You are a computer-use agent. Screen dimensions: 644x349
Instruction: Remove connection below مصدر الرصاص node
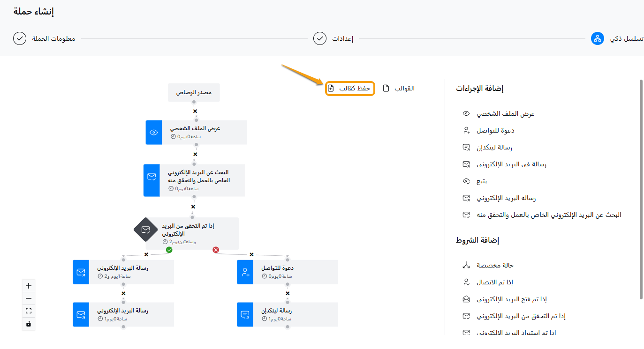(x=195, y=111)
